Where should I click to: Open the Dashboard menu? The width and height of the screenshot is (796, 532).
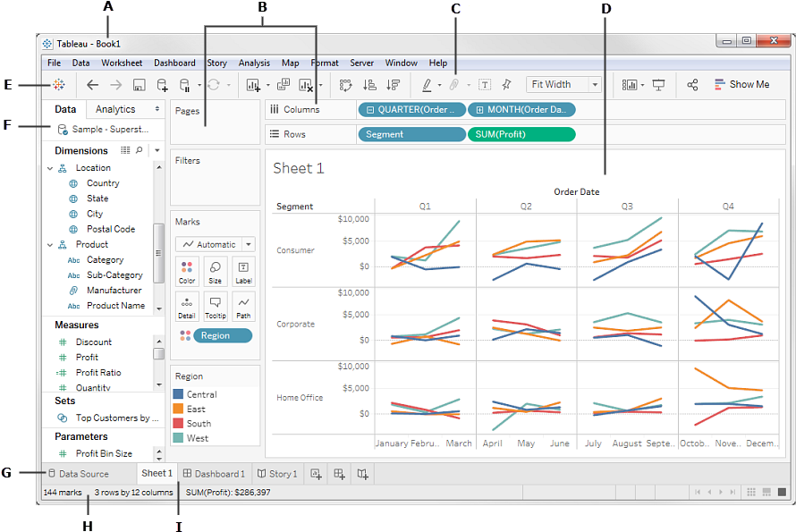174,63
